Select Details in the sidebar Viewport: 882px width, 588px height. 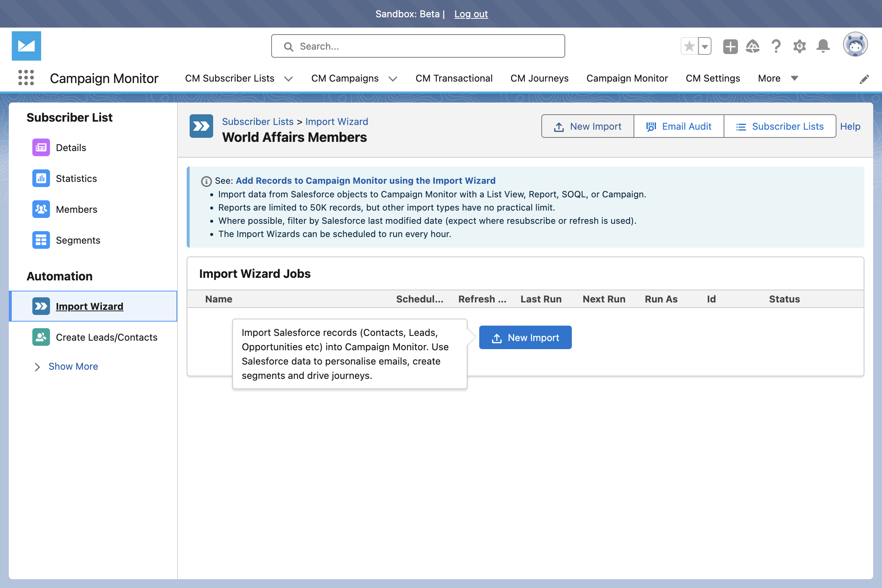tap(93, 147)
